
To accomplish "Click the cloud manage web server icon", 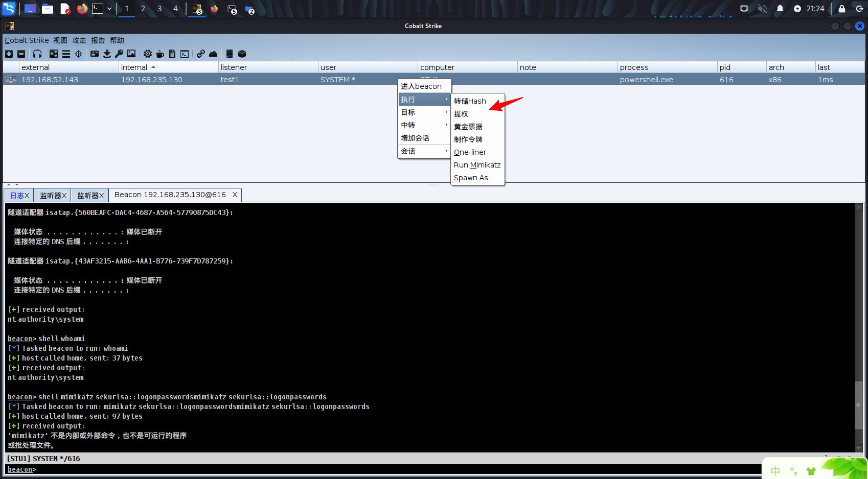I will click(x=213, y=54).
